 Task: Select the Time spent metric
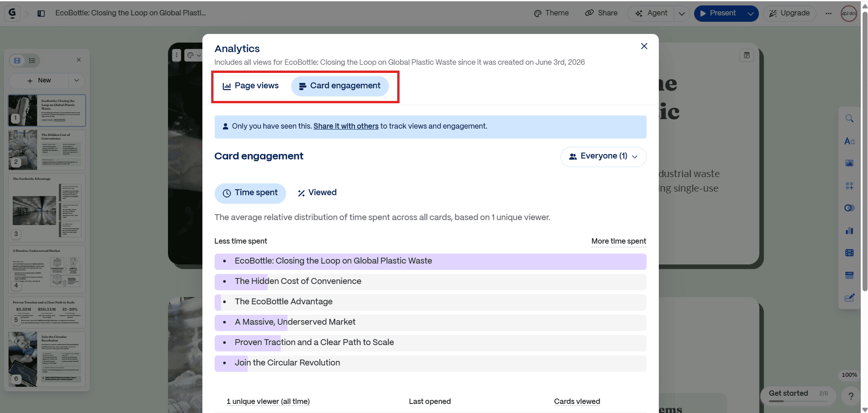point(250,193)
